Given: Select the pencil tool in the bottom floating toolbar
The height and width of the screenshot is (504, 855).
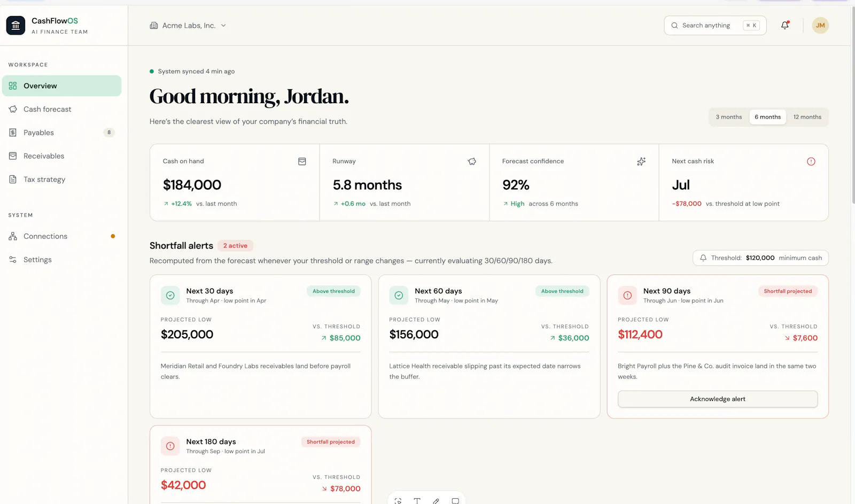Looking at the screenshot, I should pyautogui.click(x=436, y=501).
